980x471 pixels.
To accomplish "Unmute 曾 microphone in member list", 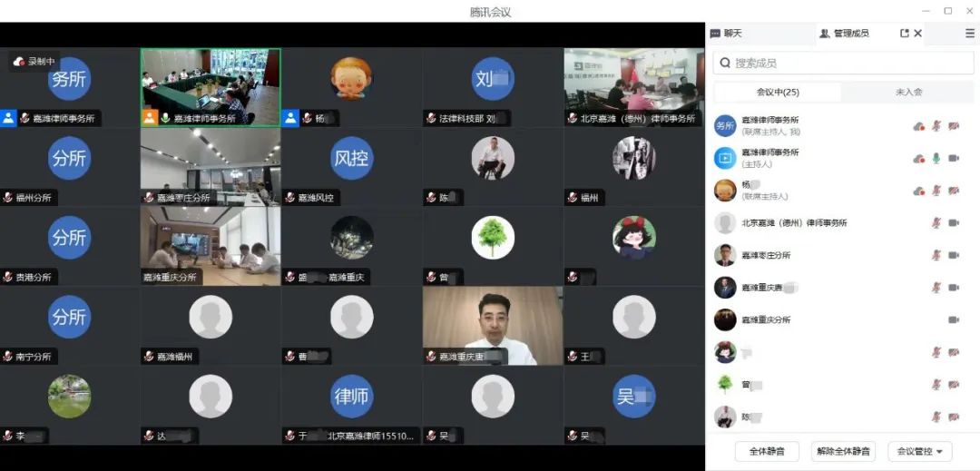I will 936,385.
